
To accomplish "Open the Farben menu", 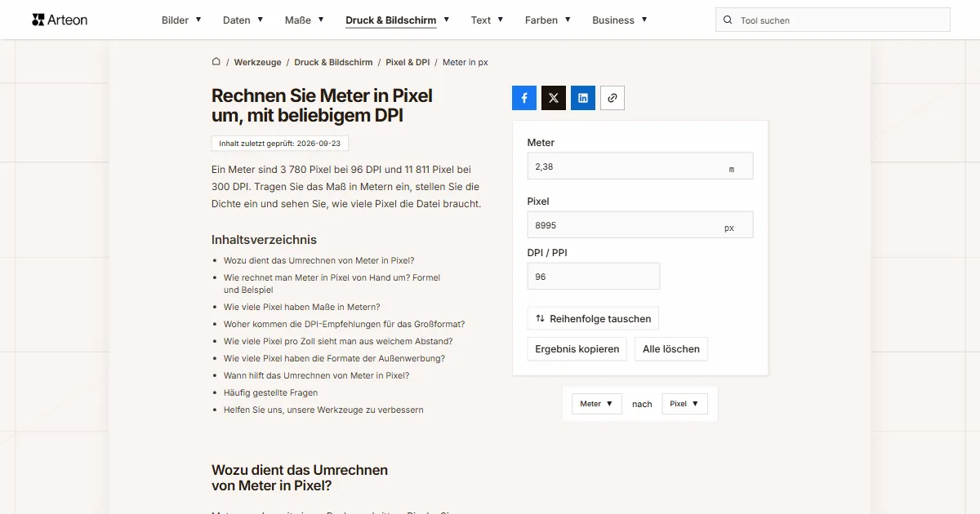I will (x=548, y=20).
